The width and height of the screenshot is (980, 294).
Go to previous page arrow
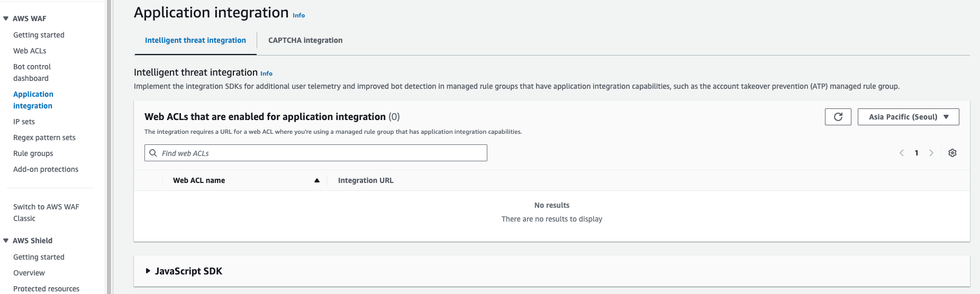[x=902, y=153]
